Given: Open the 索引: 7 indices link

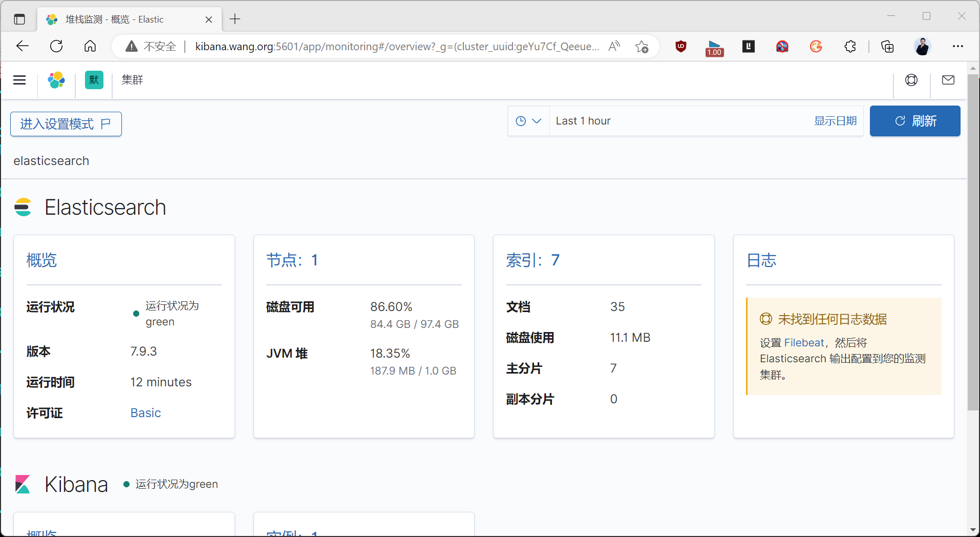Looking at the screenshot, I should point(533,260).
